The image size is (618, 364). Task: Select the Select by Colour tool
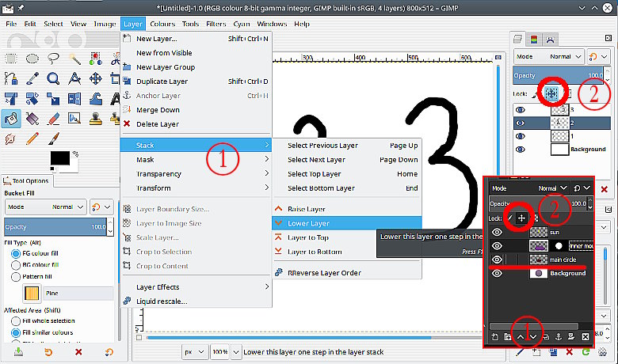(x=95, y=59)
